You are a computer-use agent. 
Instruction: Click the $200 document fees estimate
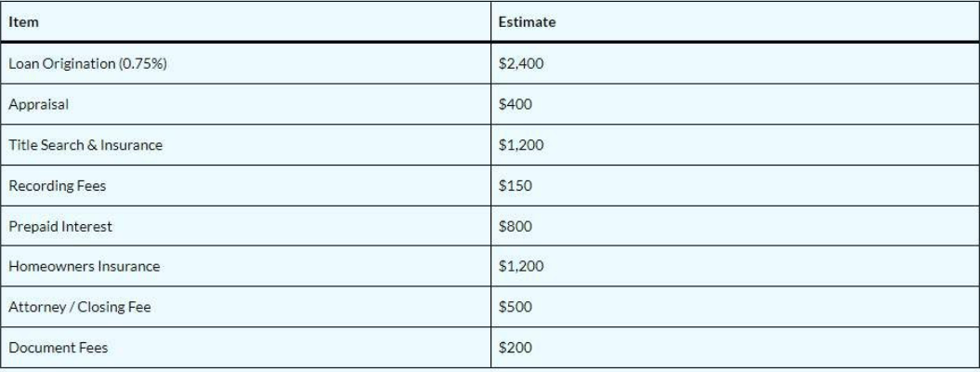point(516,348)
